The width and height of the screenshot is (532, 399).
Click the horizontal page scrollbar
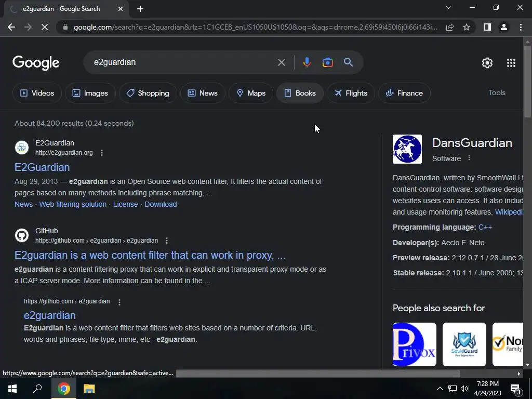[x=318, y=374]
